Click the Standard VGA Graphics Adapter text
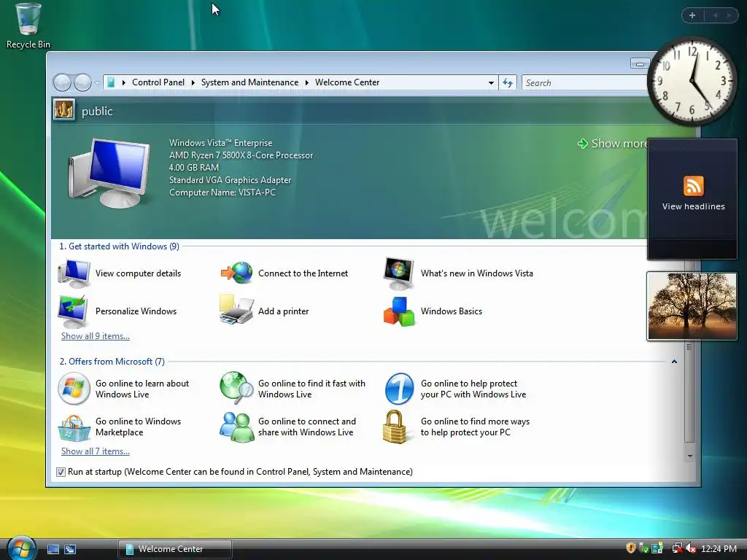This screenshot has height=560, width=747. (230, 180)
